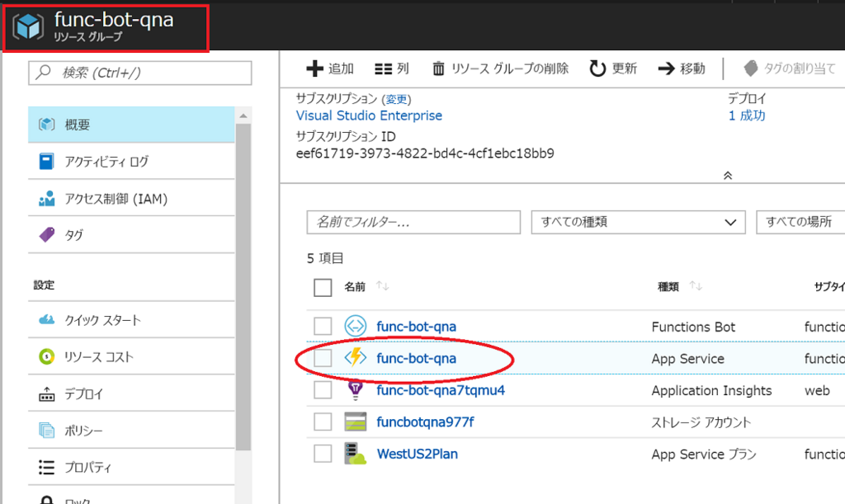Click the デプロイ upload icon in sidebar

[47, 393]
